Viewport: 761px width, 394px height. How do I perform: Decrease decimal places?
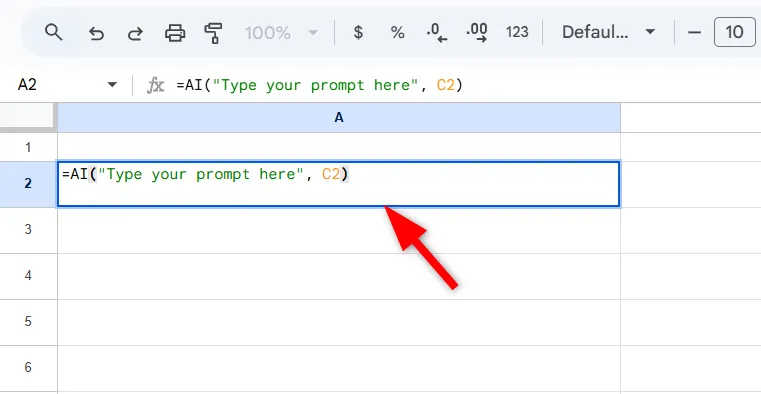click(437, 33)
